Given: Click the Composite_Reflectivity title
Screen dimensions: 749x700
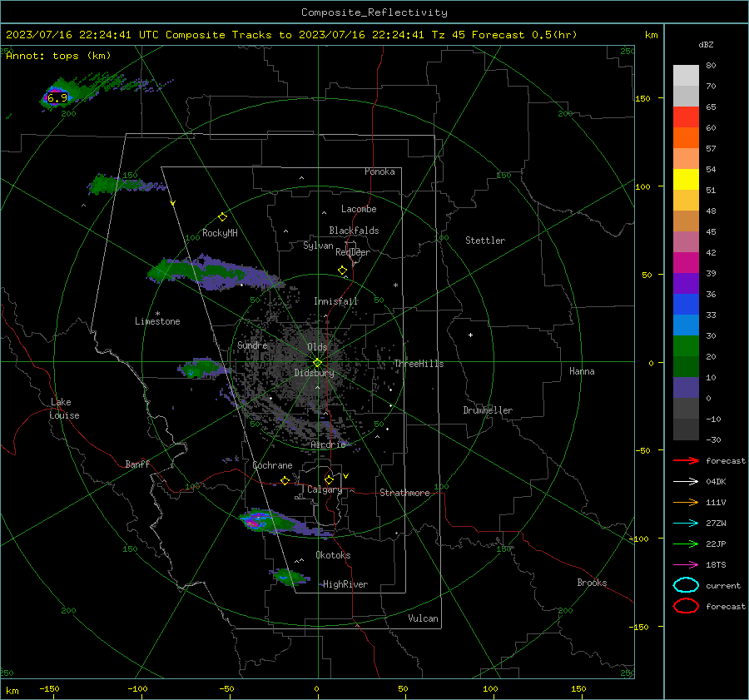Looking at the screenshot, I should click(x=374, y=12).
